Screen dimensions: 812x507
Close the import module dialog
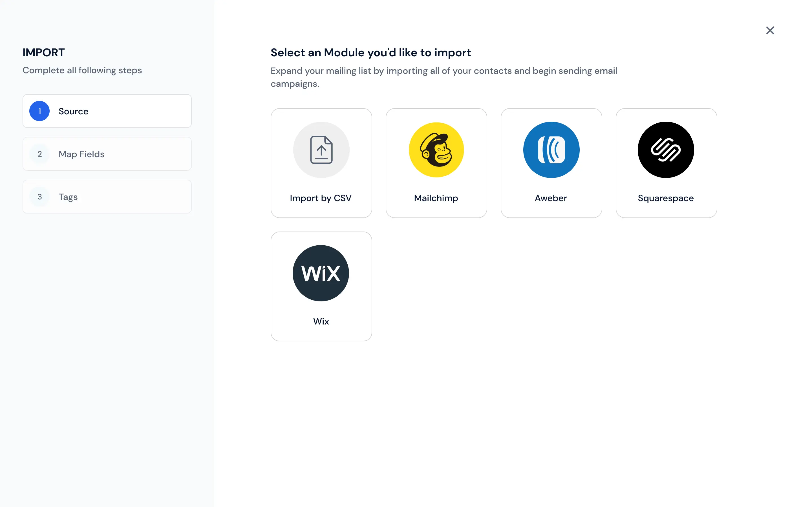(771, 30)
